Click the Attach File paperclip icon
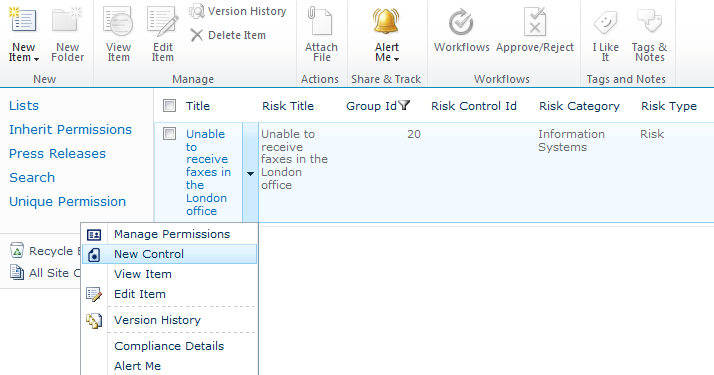Screen dimensions: 714x375 (x=320, y=20)
